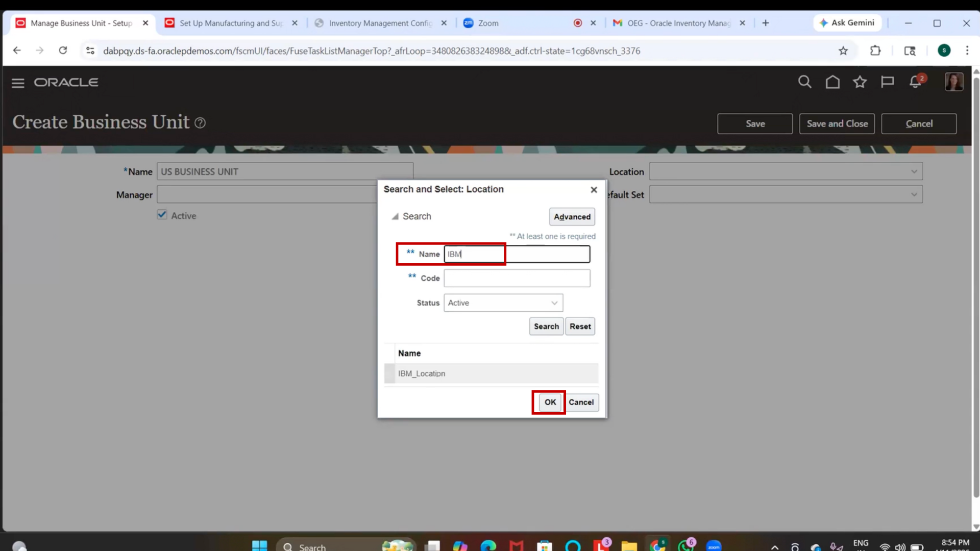Close the Set Up Manufacturing tab
Image resolution: width=980 pixels, height=551 pixels.
point(295,23)
